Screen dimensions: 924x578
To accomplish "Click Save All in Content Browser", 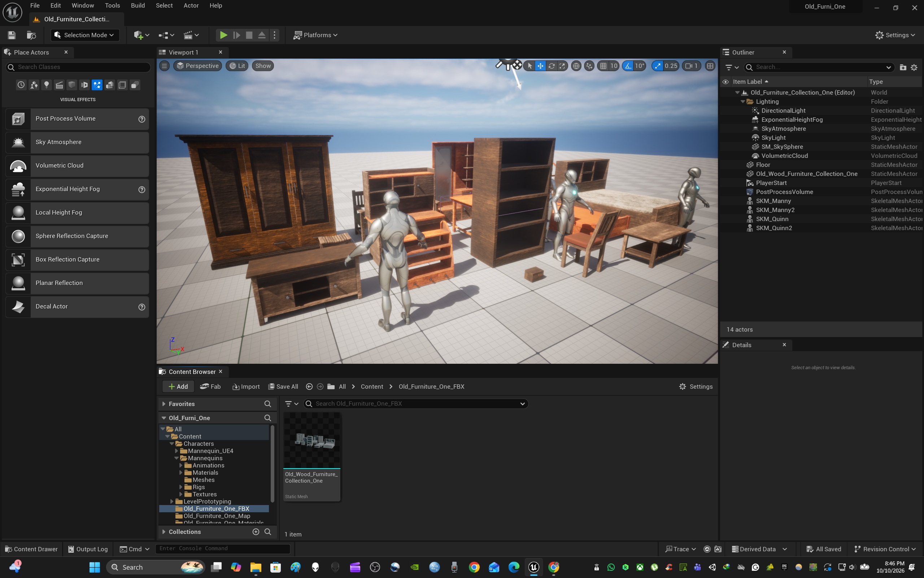I will (283, 387).
